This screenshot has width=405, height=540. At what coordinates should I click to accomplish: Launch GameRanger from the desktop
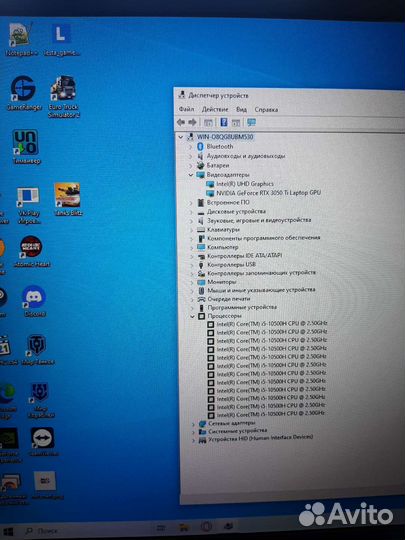coord(23,92)
